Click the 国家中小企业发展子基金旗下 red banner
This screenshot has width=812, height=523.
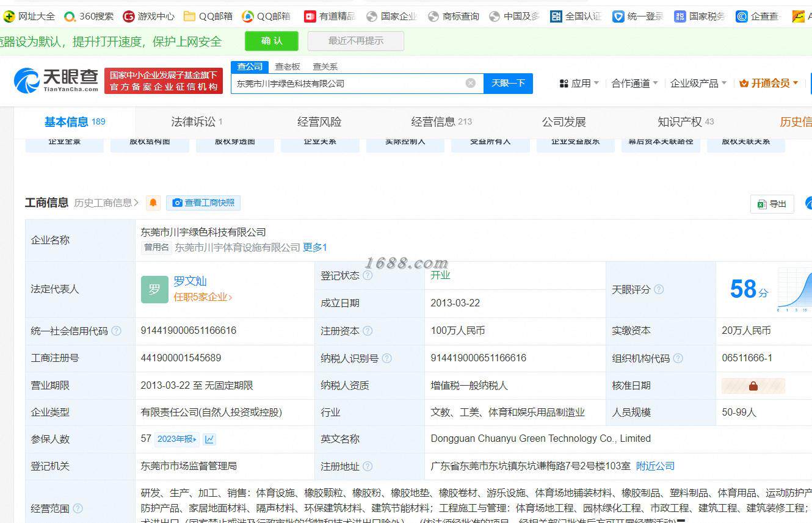pyautogui.click(x=164, y=81)
